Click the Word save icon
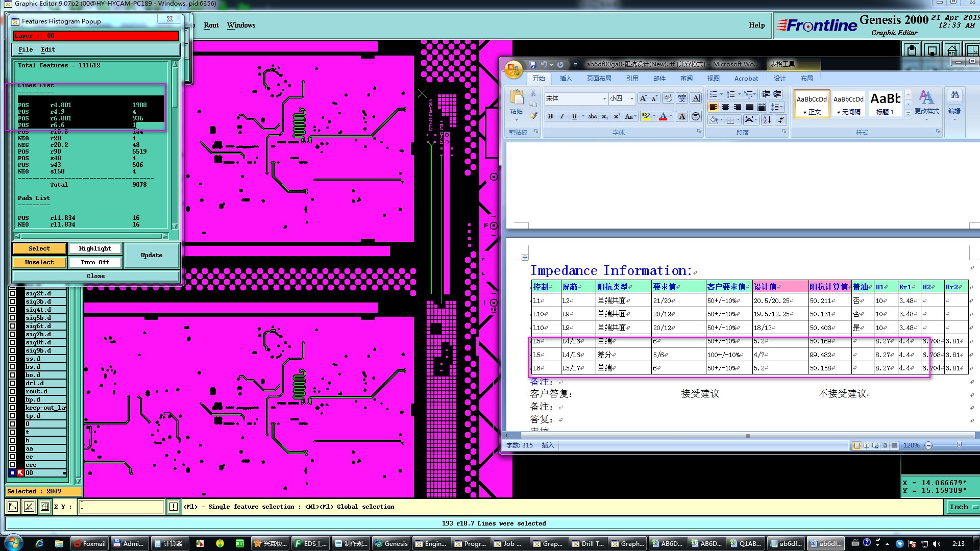The height and width of the screenshot is (551, 980). click(533, 65)
